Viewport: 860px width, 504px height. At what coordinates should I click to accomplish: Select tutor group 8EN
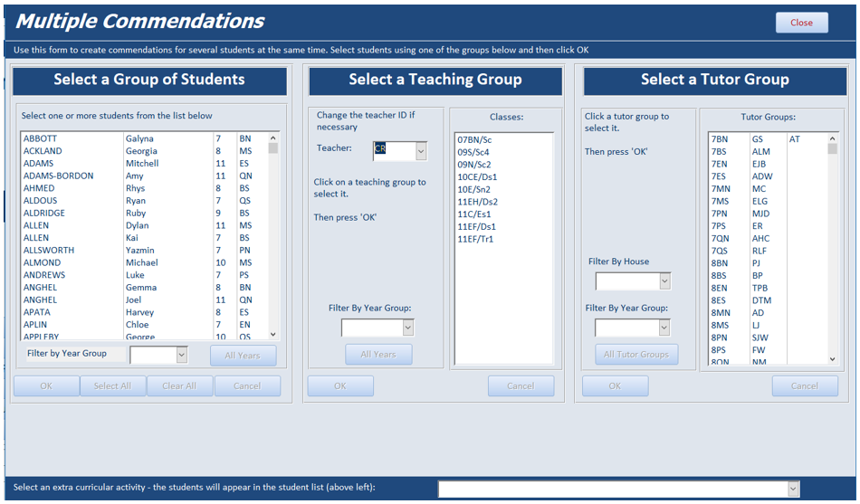point(769,288)
